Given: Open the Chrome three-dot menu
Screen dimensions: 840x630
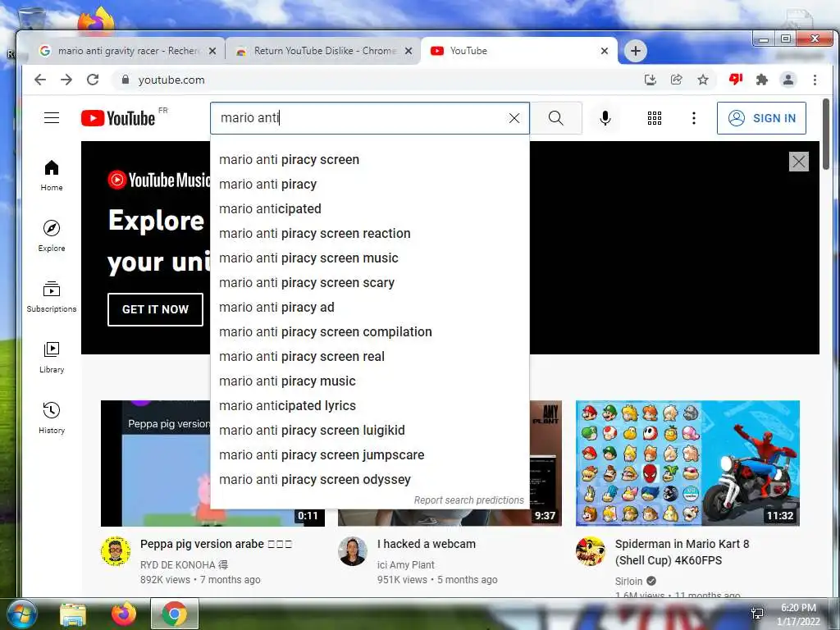Looking at the screenshot, I should 815,80.
